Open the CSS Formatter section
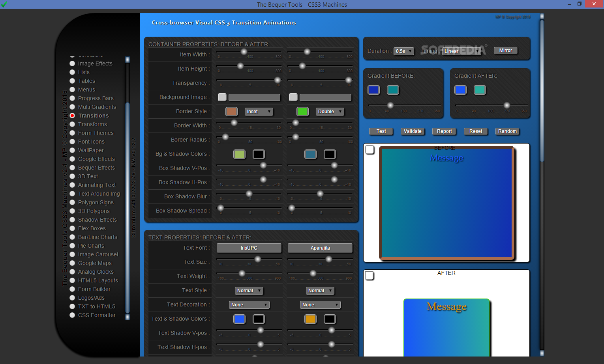 [x=97, y=315]
